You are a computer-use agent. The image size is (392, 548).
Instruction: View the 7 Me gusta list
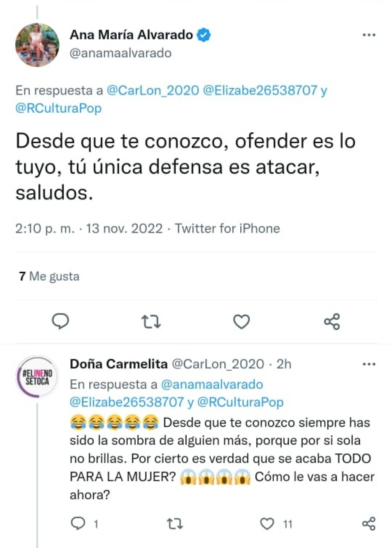[49, 276]
